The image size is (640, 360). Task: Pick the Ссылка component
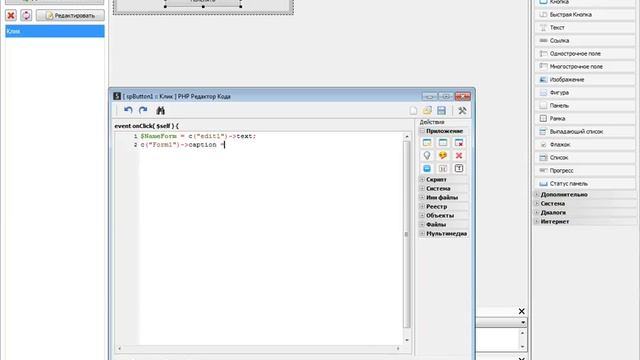coord(585,41)
